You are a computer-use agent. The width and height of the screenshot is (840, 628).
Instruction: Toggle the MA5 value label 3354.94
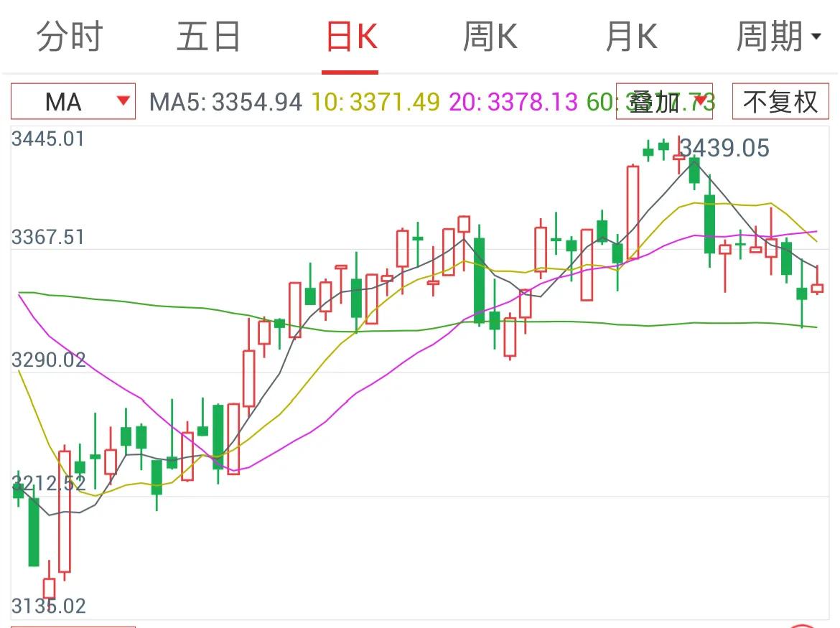tap(225, 101)
